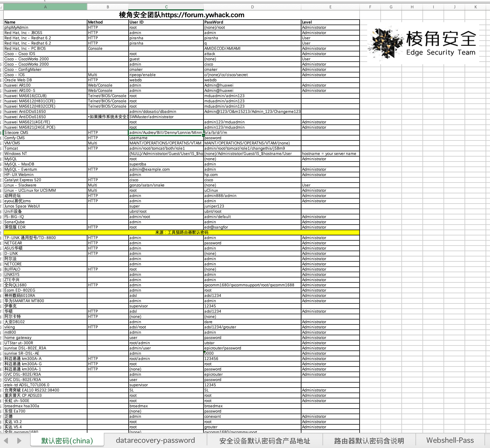This screenshot has width=490, height=448.
Task: Click 'Linux - UCLinux for UCSIMM' cell
Action: pos(45,190)
